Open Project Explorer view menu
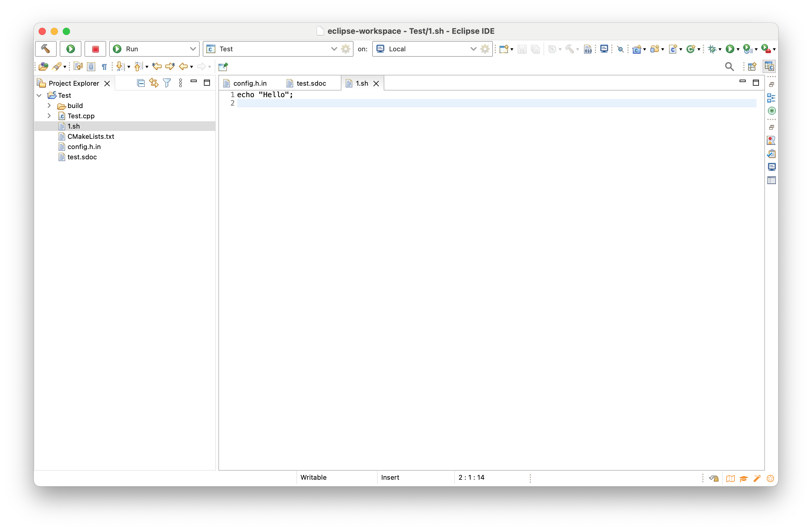 [x=180, y=83]
